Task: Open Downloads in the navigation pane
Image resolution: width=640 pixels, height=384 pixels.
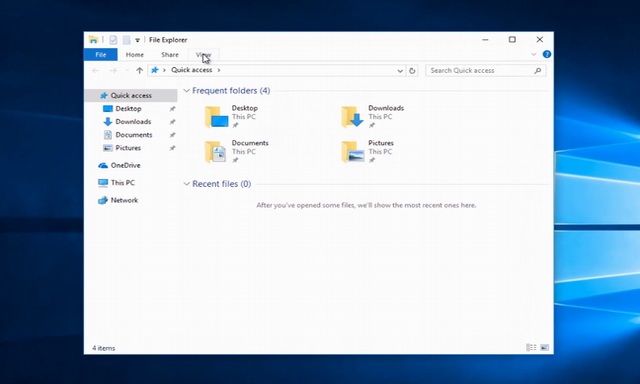Action: click(133, 122)
